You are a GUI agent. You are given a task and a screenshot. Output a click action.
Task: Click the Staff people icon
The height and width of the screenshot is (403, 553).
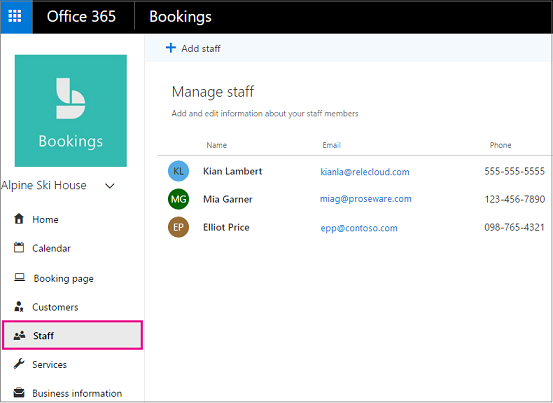[19, 335]
